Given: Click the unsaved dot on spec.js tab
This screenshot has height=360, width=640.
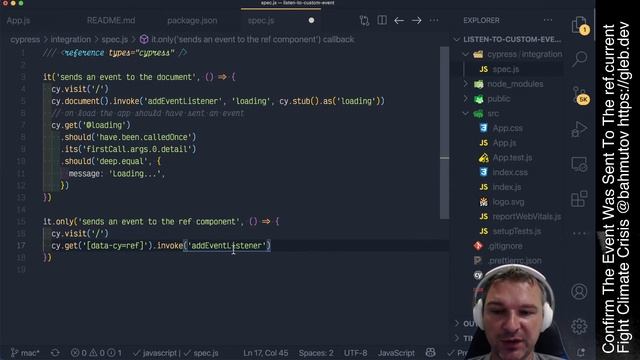Looking at the screenshot, I should [311, 20].
